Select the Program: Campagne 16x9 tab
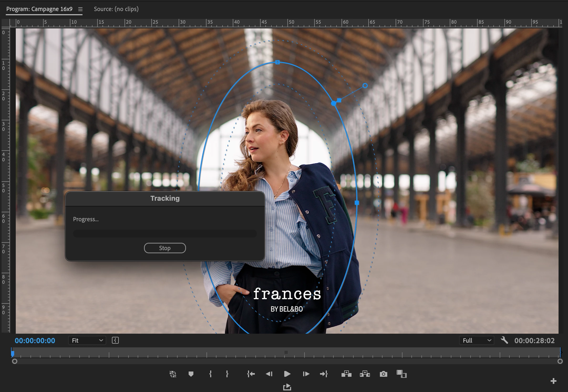Image resolution: width=568 pixels, height=392 pixels. 39,9
